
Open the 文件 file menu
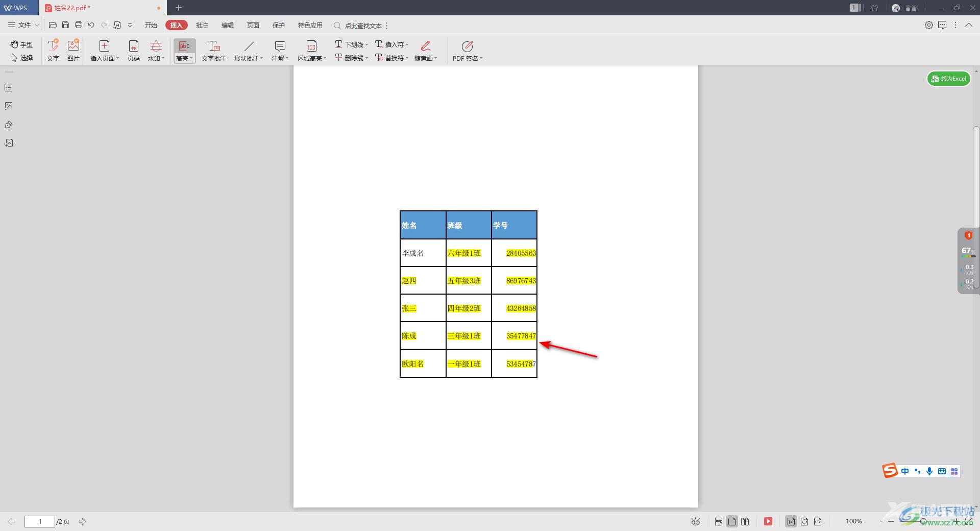[23, 25]
